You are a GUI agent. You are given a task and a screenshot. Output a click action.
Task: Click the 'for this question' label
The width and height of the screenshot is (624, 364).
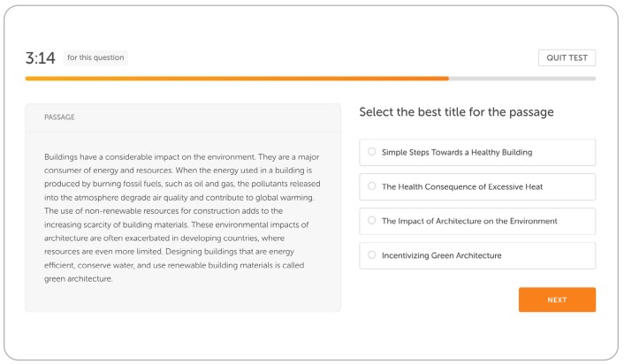[95, 57]
